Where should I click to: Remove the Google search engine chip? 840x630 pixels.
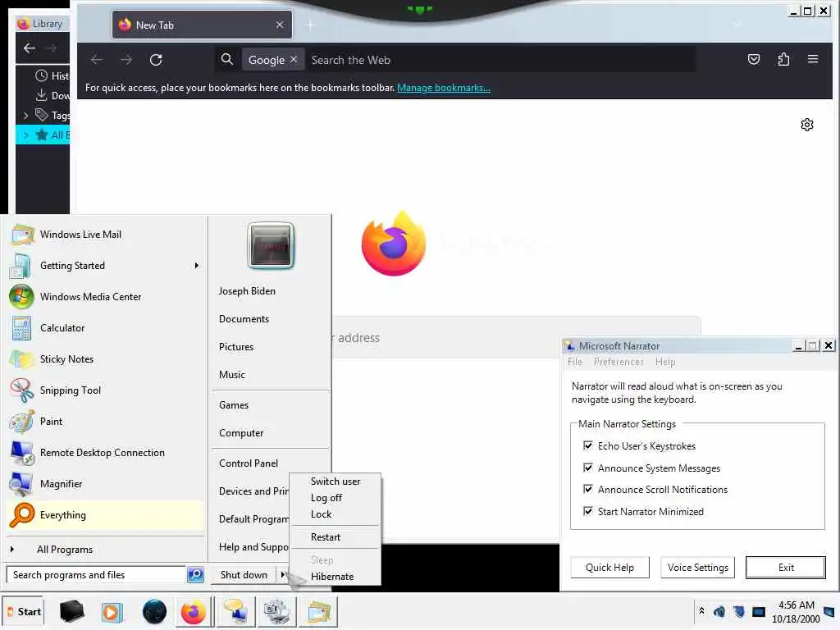pyautogui.click(x=294, y=59)
